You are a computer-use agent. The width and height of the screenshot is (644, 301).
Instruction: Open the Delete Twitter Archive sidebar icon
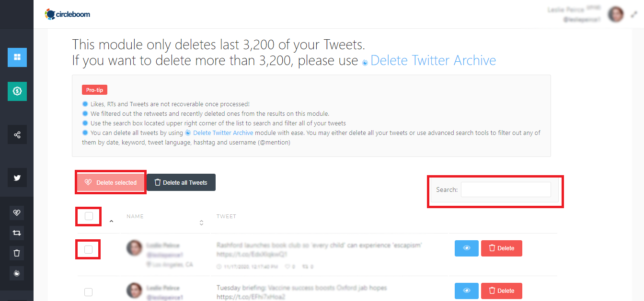17,273
